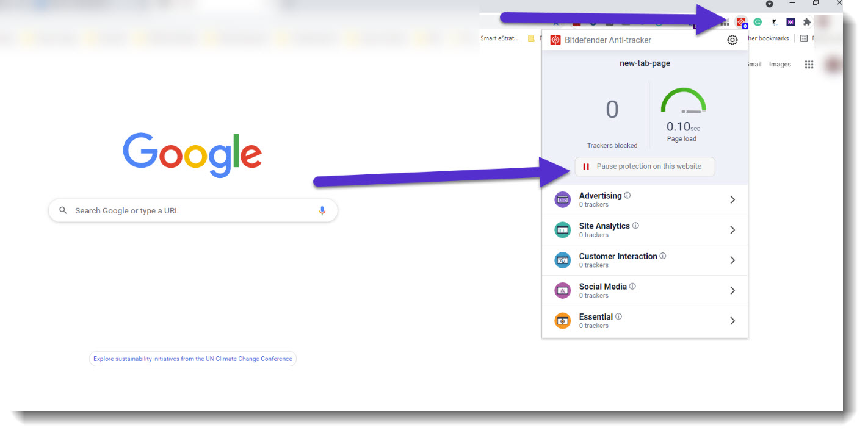The height and width of the screenshot is (436, 868).
Task: Click the Trackers blocked label
Action: pos(612,145)
